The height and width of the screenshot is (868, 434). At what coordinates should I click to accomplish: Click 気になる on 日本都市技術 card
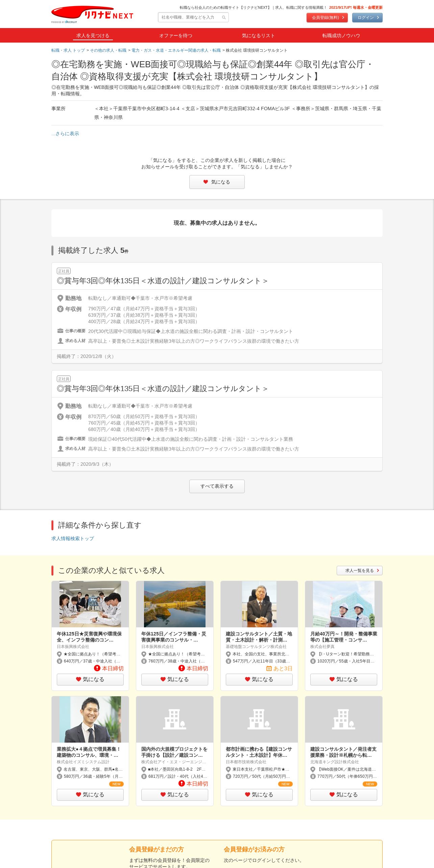[259, 795]
